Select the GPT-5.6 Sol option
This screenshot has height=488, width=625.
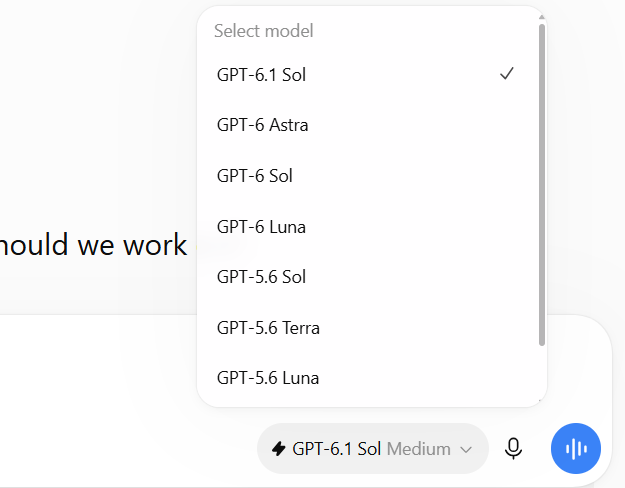366,277
